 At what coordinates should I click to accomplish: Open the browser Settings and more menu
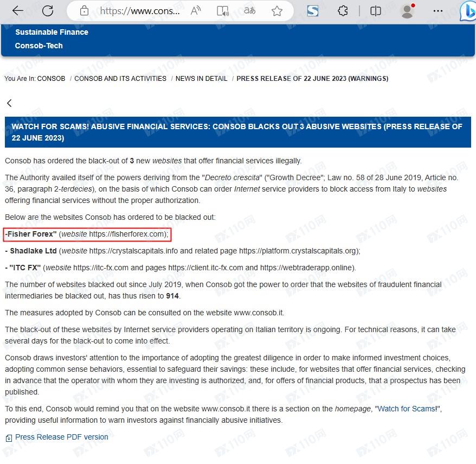point(438,11)
